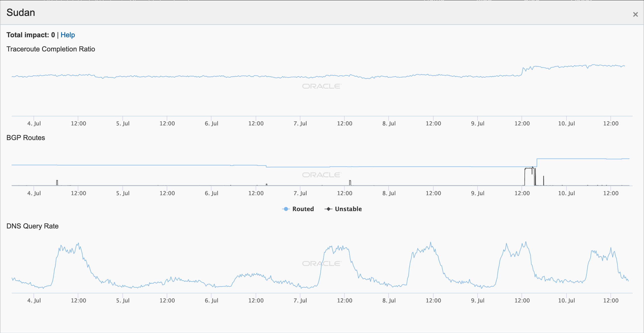This screenshot has height=333, width=644.
Task: Click the 10. Jul label on BGP axis
Action: [x=566, y=193]
